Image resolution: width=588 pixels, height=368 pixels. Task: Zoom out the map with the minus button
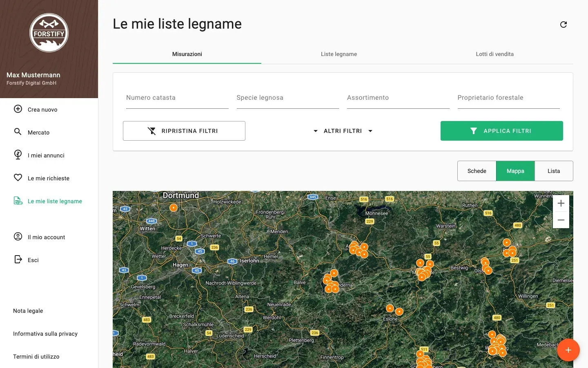(561, 220)
